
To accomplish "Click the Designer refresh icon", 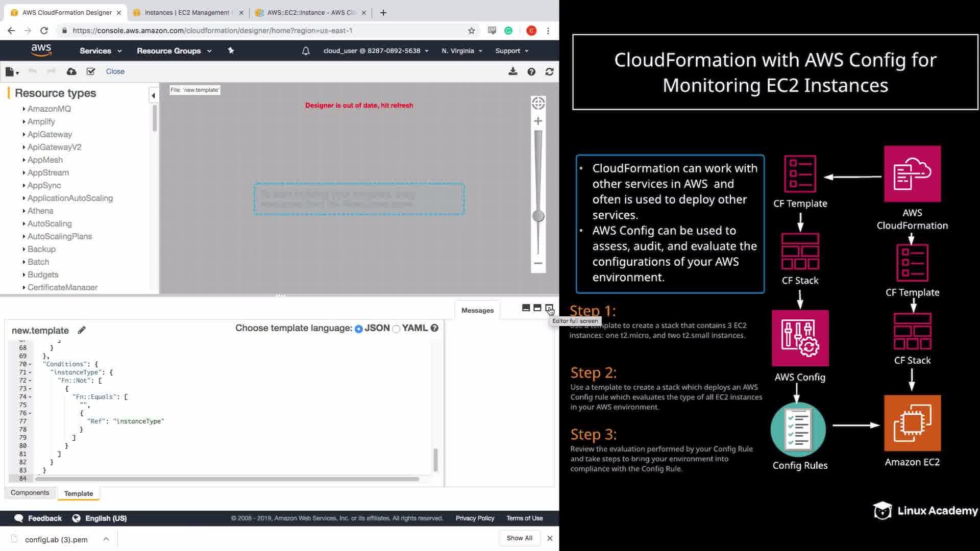I will point(549,71).
